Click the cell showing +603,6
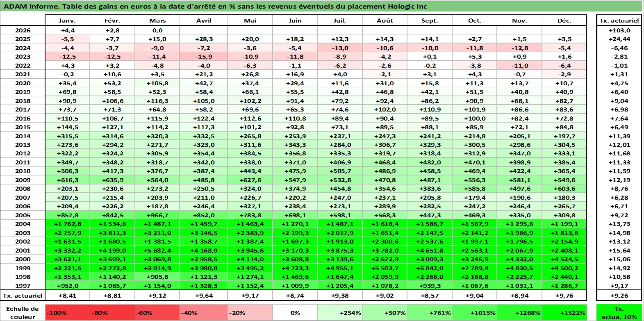644x321 pixels. [x=564, y=189]
